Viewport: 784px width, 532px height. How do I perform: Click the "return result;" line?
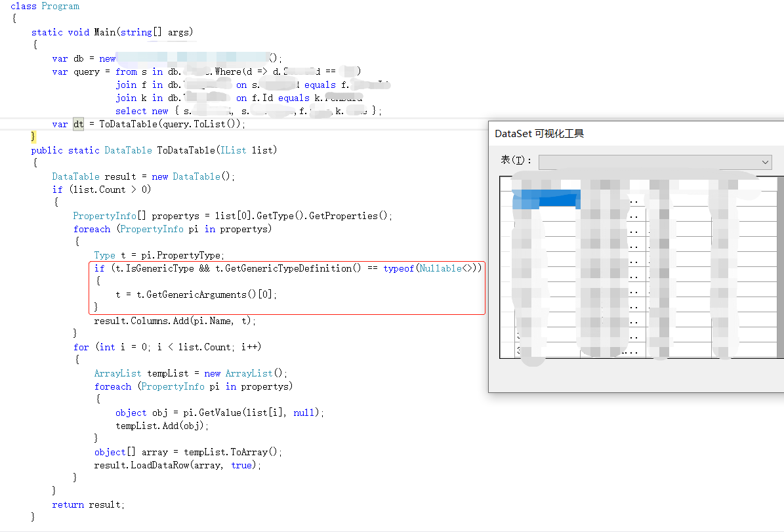pos(88,504)
